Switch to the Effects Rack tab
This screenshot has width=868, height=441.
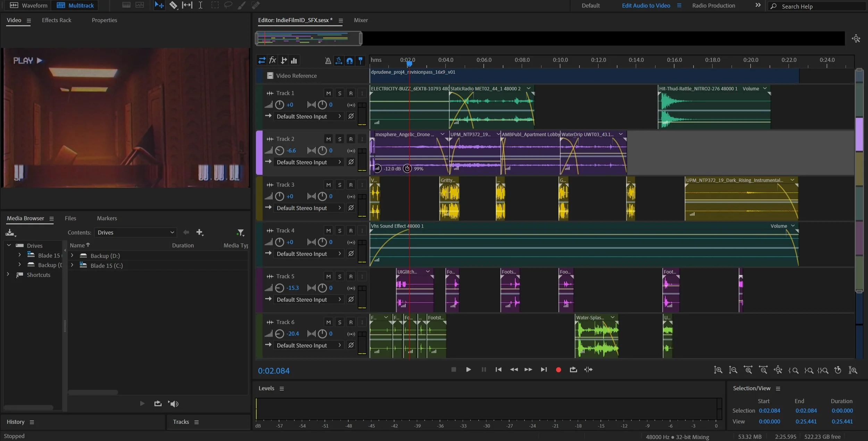coord(56,20)
